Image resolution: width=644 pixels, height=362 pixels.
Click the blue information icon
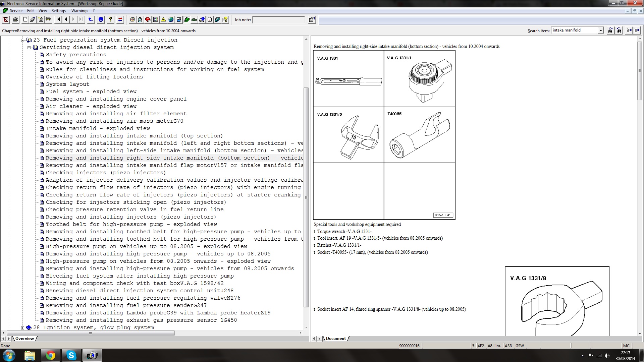point(101,19)
